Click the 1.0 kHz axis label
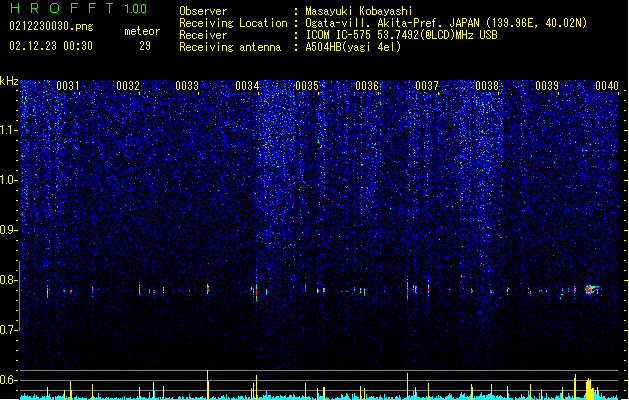Viewport: 629px width, 400px height. pos(8,180)
